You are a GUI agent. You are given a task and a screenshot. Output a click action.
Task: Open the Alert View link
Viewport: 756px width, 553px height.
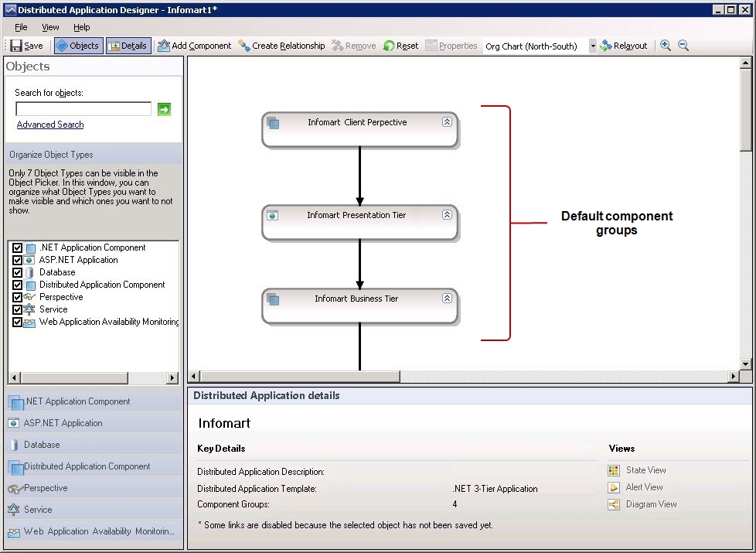644,487
